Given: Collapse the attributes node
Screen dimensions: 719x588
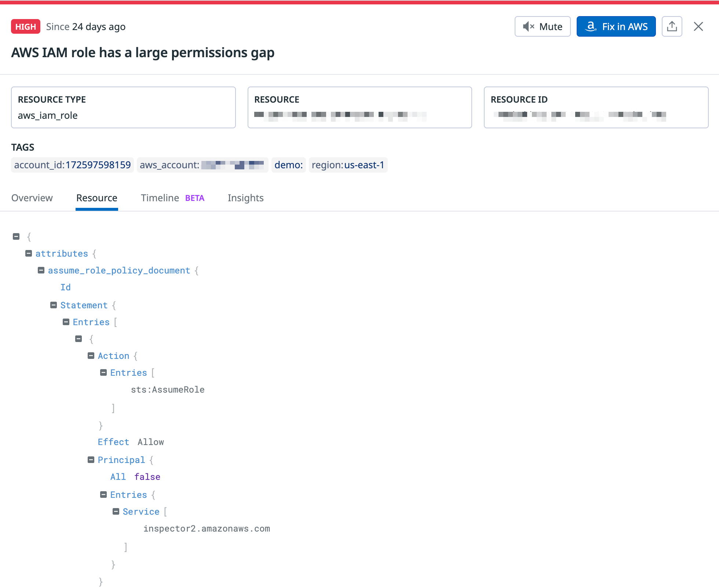Looking at the screenshot, I should click(x=29, y=253).
